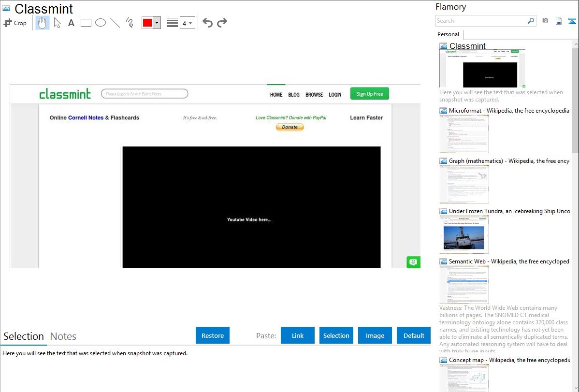The width and height of the screenshot is (579, 392).
Task: Click the scrollbar up arrow
Action: pos(575,44)
